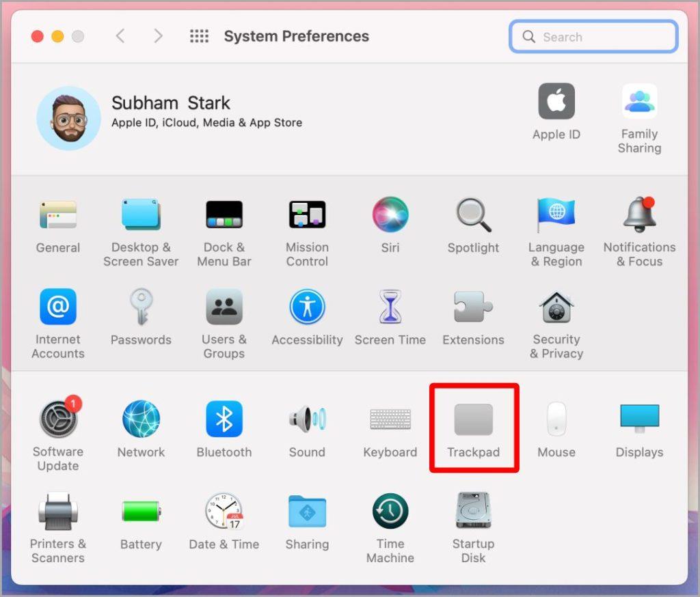Image resolution: width=700 pixels, height=597 pixels.
Task: Click the Subham Stark account name
Action: click(x=171, y=102)
